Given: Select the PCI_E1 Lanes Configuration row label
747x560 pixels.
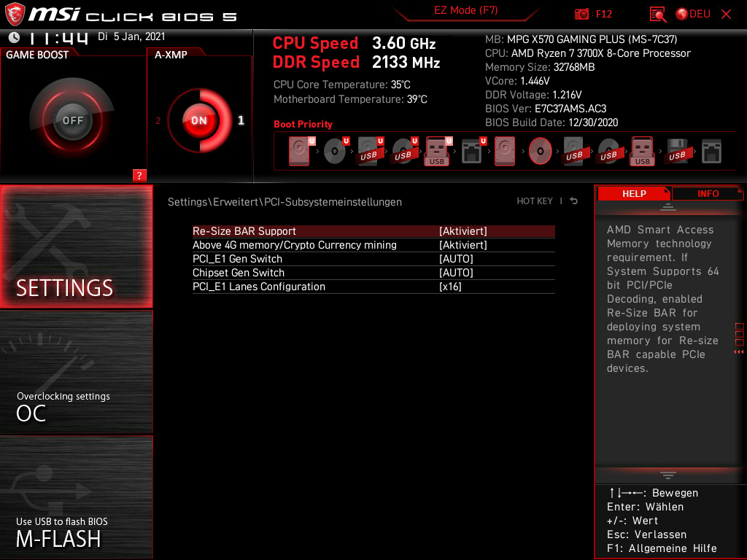Looking at the screenshot, I should pos(259,286).
